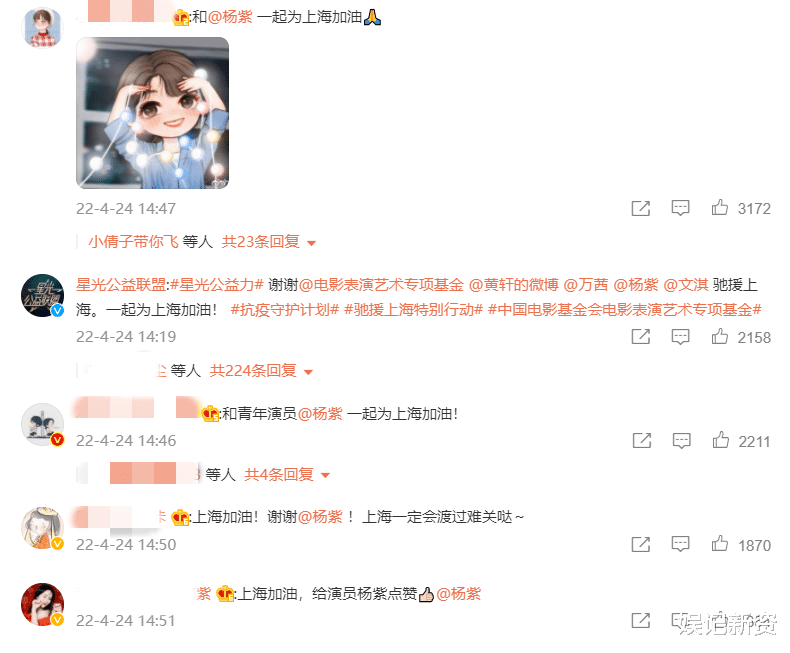Open 星光公益联盟 profile name link

coord(121,285)
